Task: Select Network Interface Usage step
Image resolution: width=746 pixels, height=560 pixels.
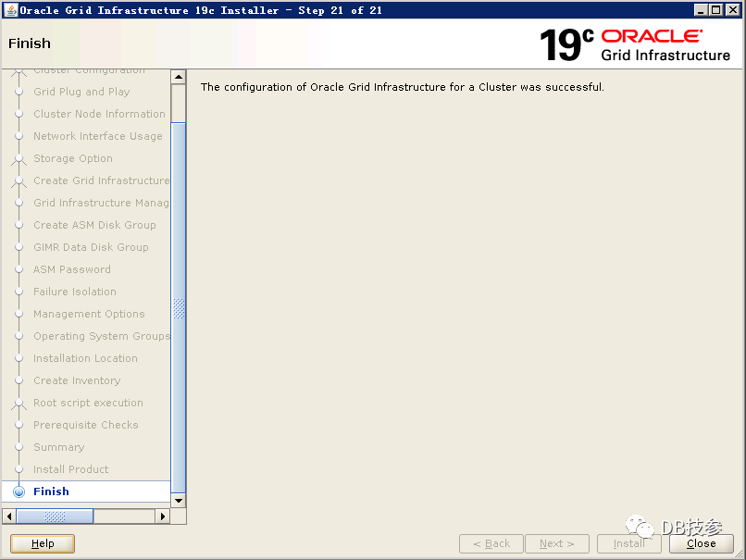Action: click(x=97, y=136)
